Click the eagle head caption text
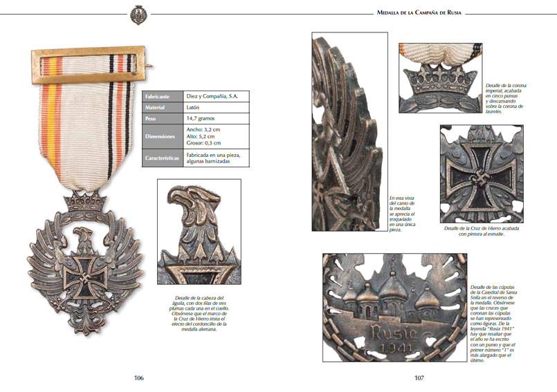The image size is (557, 392). point(199,313)
